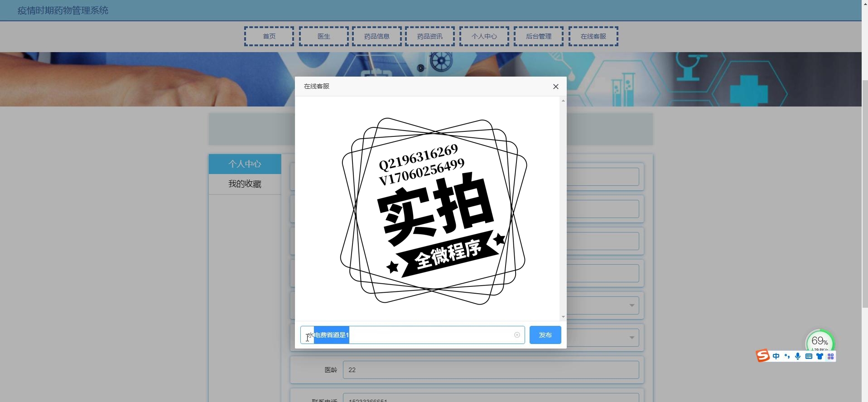Click the 在线客服 dialog title text
868x402 pixels.
click(x=317, y=86)
